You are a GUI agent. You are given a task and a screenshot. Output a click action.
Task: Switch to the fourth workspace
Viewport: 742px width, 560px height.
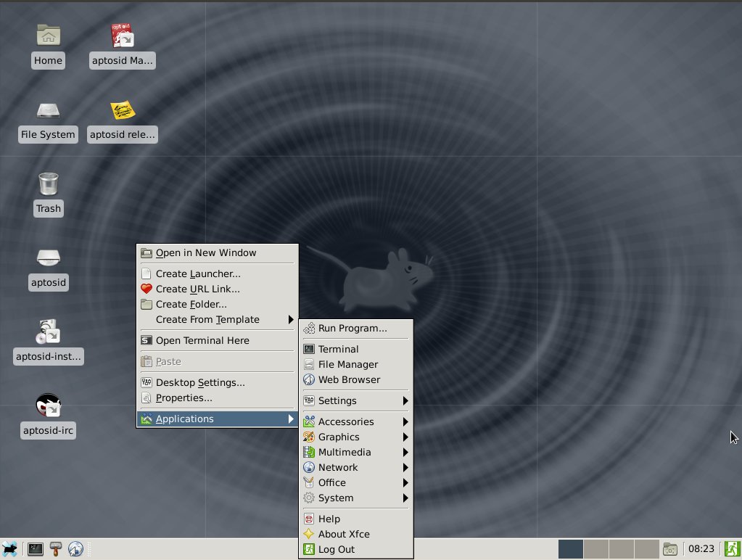point(647,549)
